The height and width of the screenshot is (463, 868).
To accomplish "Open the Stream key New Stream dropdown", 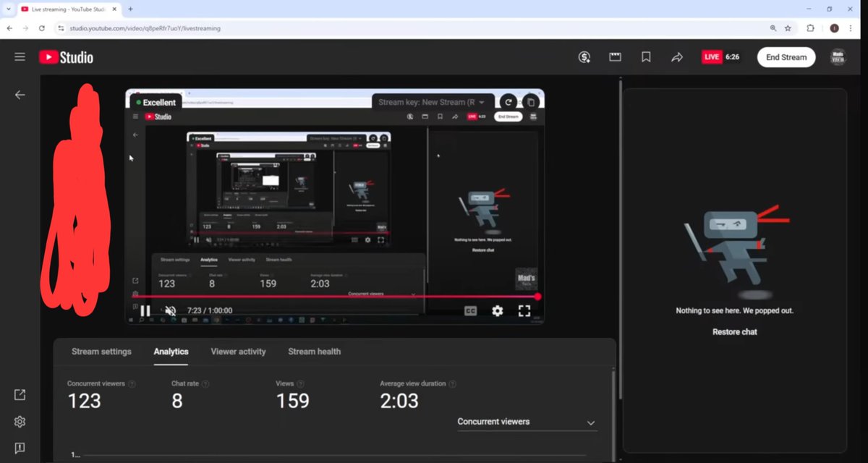I will (x=433, y=102).
